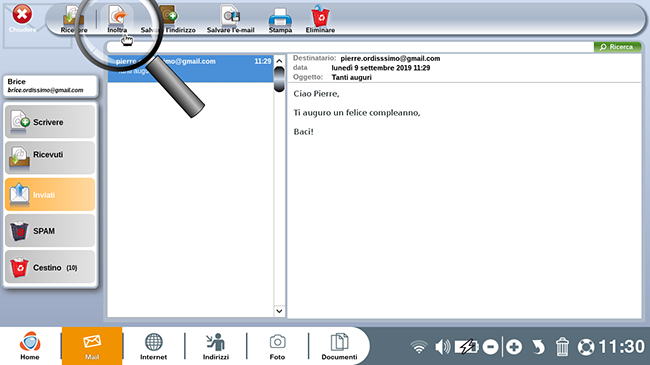Zoom in with the plus icon
This screenshot has height=365, width=650.
[514, 347]
